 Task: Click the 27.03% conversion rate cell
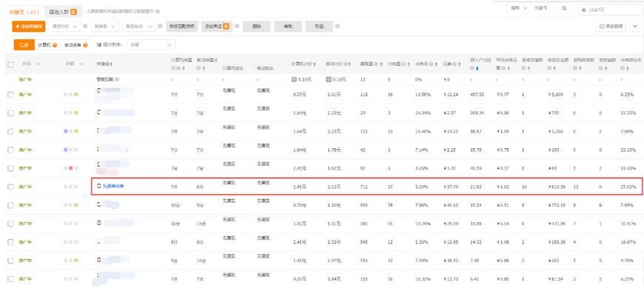[x=628, y=187]
